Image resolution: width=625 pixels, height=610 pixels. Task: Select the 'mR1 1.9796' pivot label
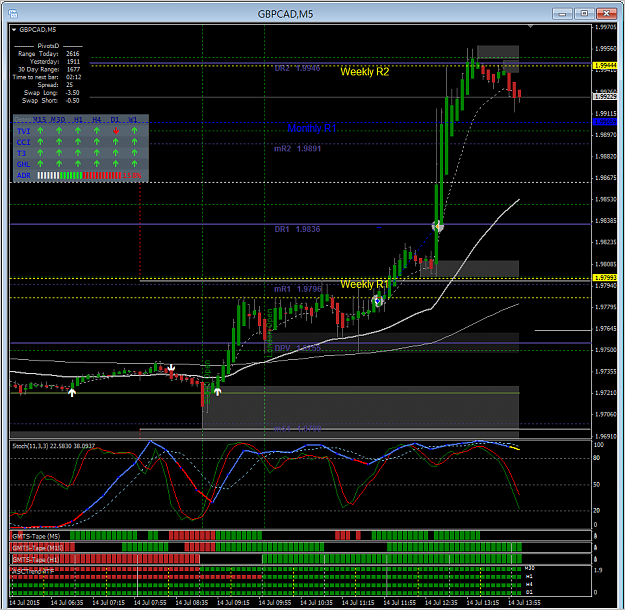click(297, 289)
